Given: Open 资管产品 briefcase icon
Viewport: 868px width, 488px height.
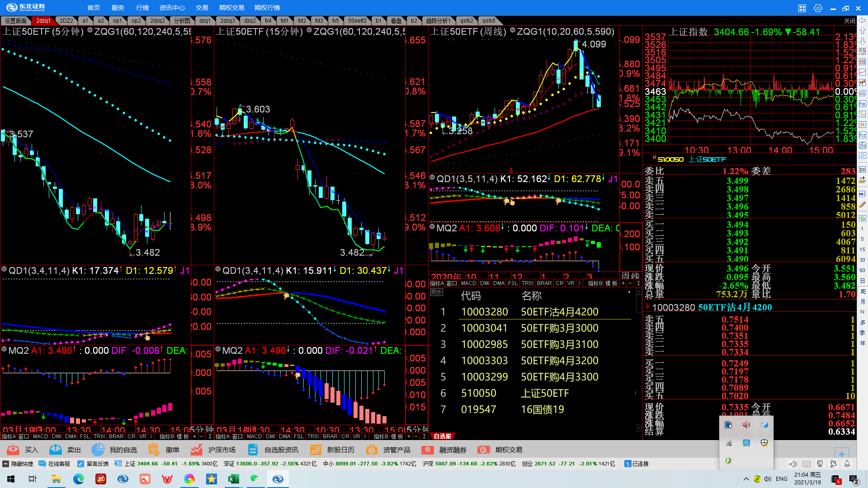Looking at the screenshot, I should point(372,450).
